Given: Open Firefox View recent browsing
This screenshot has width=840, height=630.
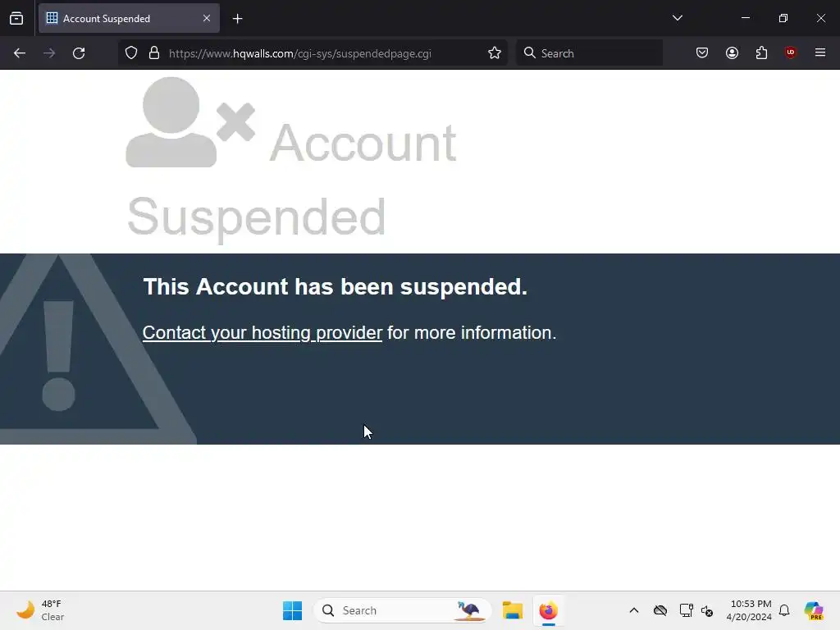Looking at the screenshot, I should tap(16, 18).
